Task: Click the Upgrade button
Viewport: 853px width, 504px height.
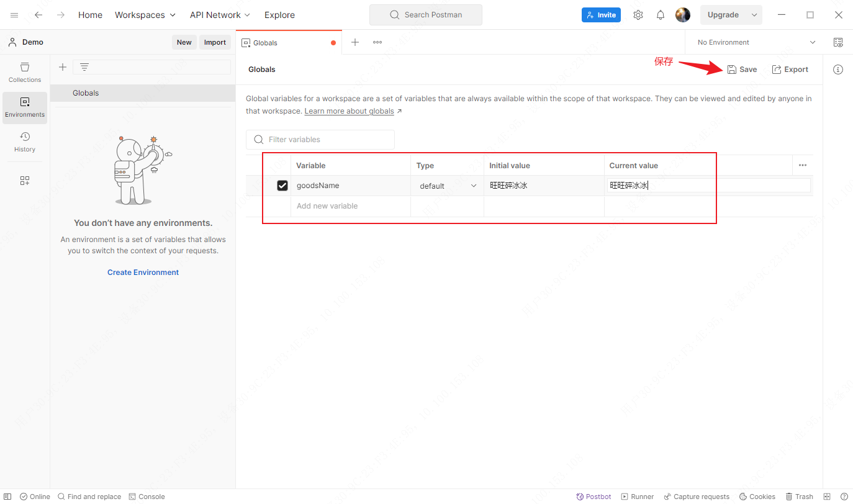Action: coord(723,15)
